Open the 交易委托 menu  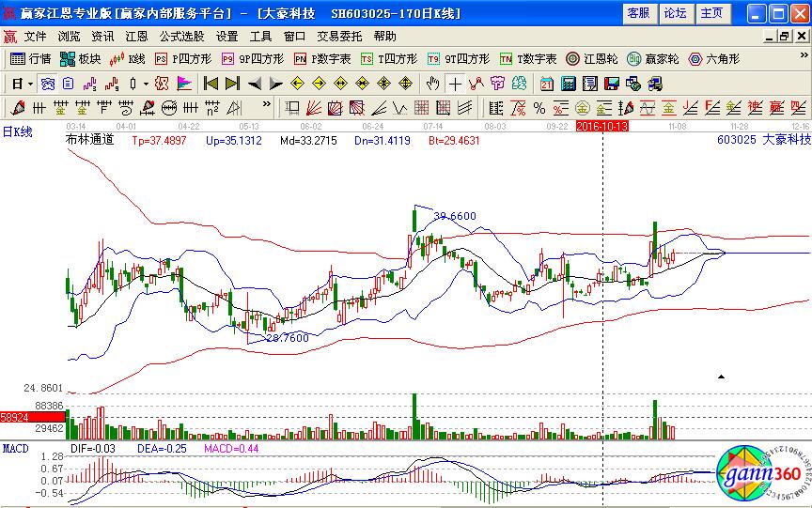[x=339, y=37]
